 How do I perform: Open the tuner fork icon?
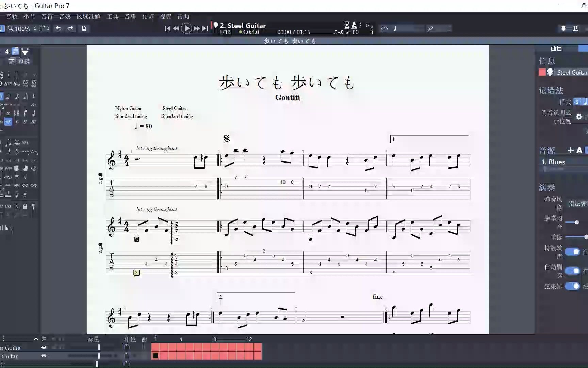430,29
